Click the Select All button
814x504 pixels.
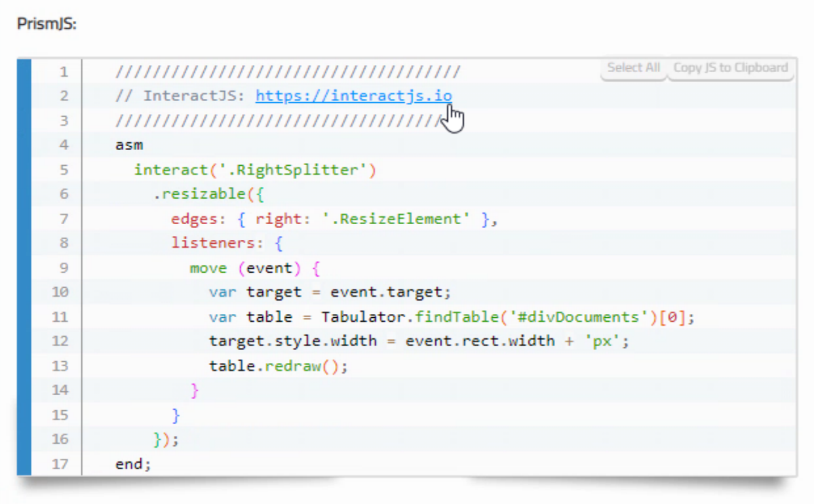coord(633,68)
